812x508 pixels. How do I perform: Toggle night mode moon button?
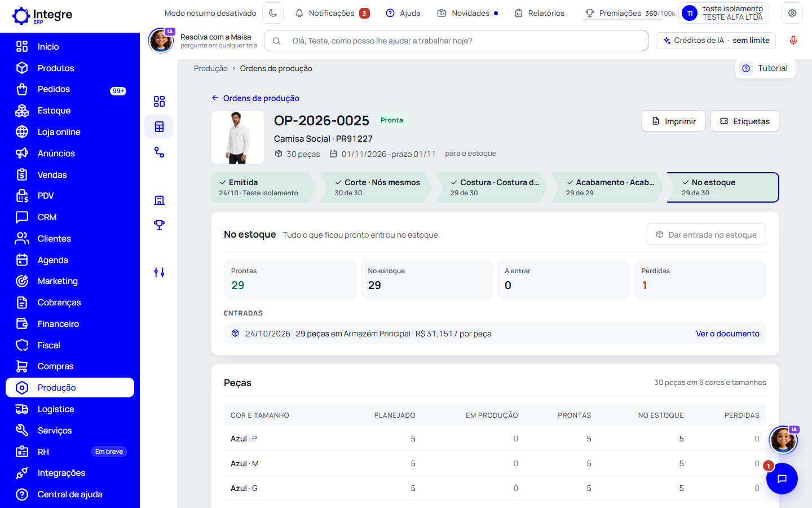[273, 13]
